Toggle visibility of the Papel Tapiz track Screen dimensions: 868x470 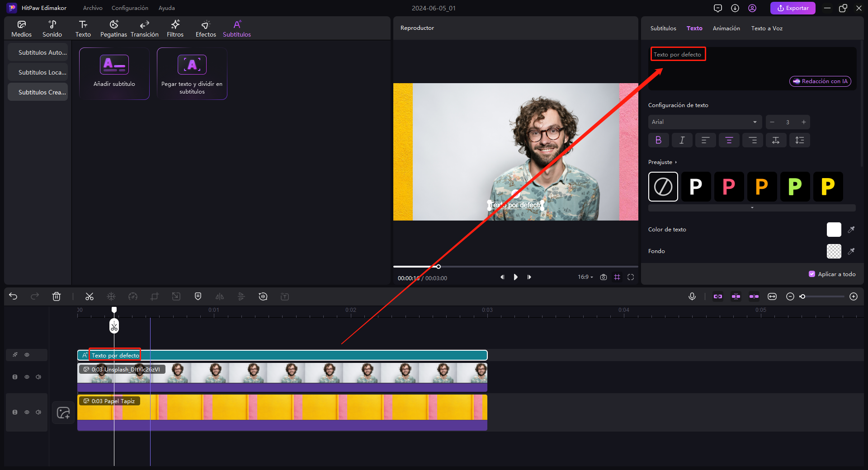pos(27,412)
